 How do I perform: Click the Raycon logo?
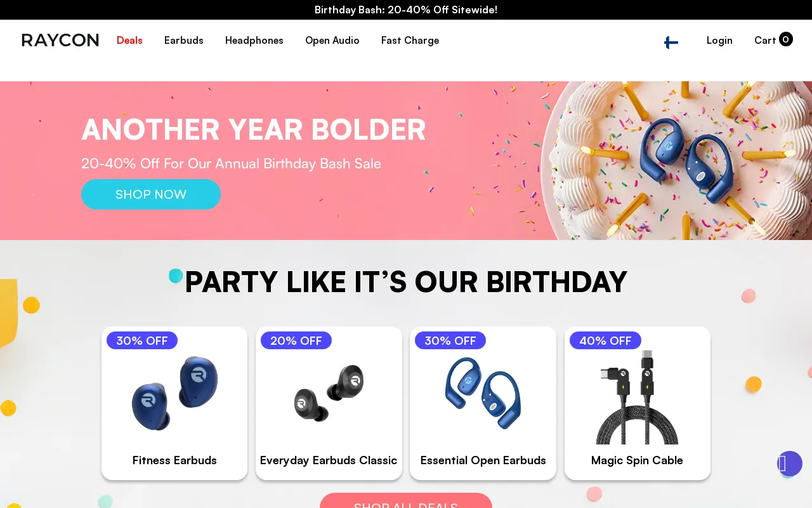point(60,40)
